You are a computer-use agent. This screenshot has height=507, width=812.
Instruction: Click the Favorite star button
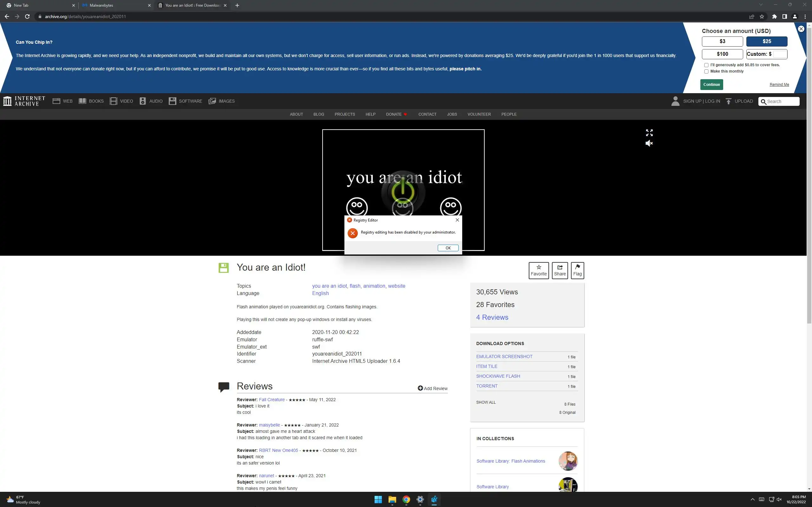tap(539, 270)
